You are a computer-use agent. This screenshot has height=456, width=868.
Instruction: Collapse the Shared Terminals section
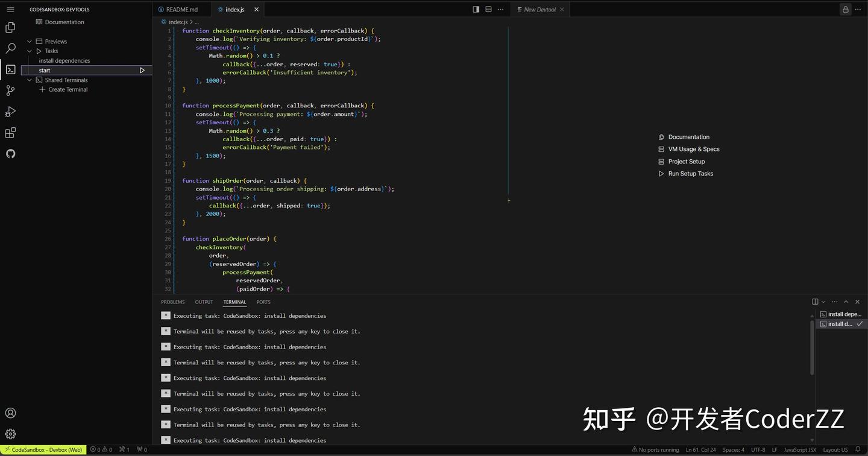click(29, 80)
